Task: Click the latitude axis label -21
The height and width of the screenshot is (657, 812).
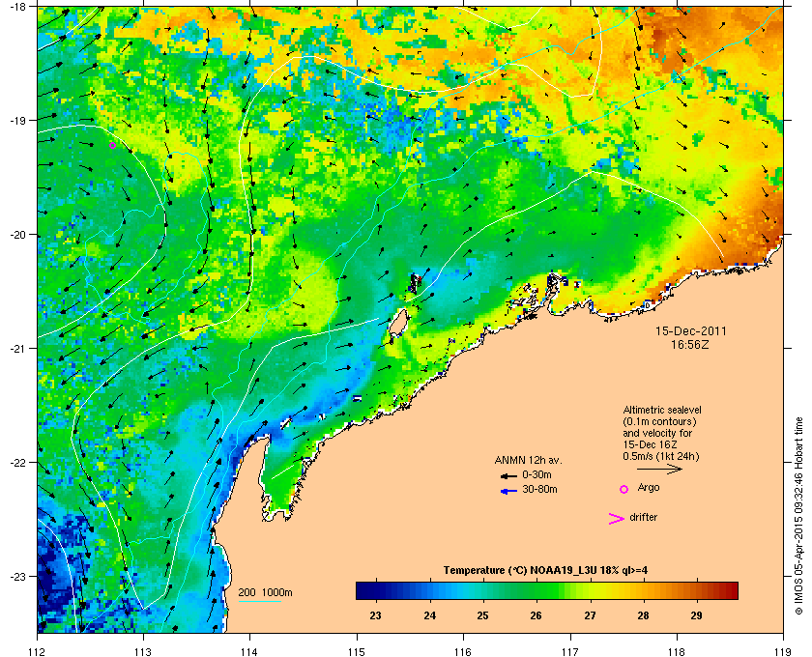Action: tap(17, 349)
